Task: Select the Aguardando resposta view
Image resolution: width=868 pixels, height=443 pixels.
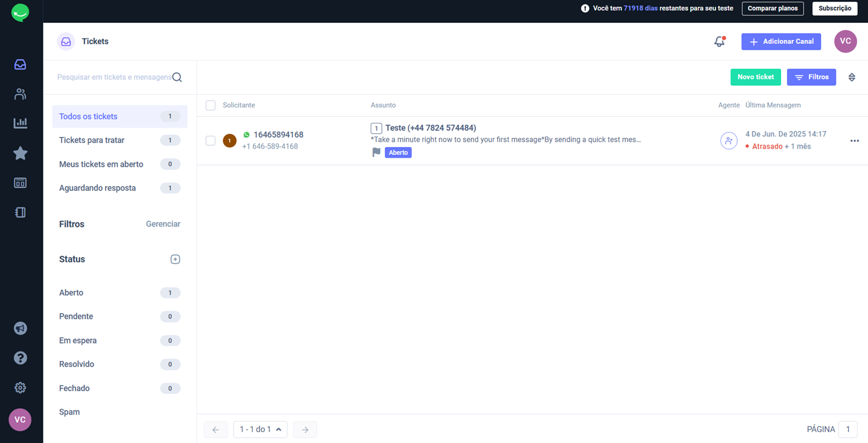Action: (98, 188)
